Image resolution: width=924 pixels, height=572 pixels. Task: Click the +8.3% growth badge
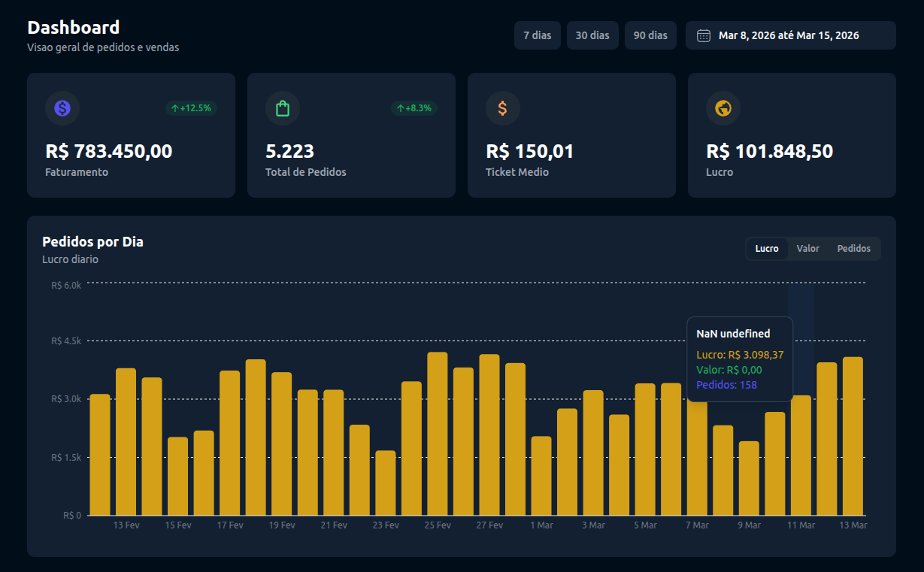[x=414, y=108]
